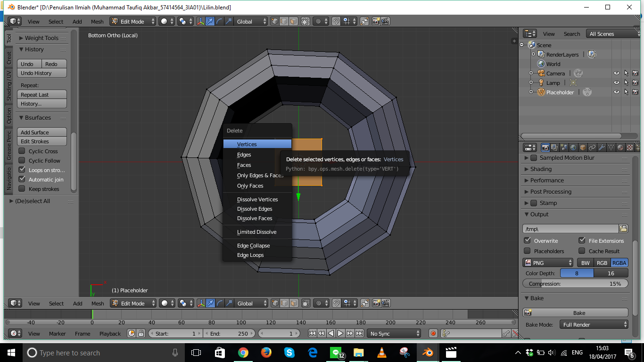Select Face select mode in upper 3D header

click(294, 21)
